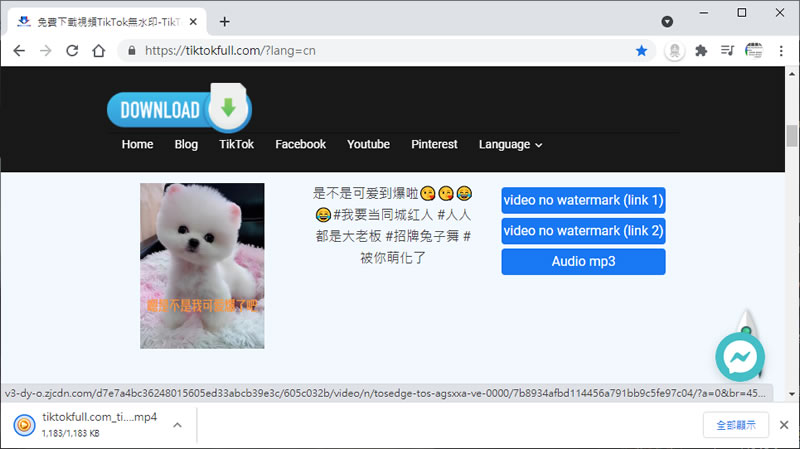
Task: Close the downloads bar
Action: point(784,425)
